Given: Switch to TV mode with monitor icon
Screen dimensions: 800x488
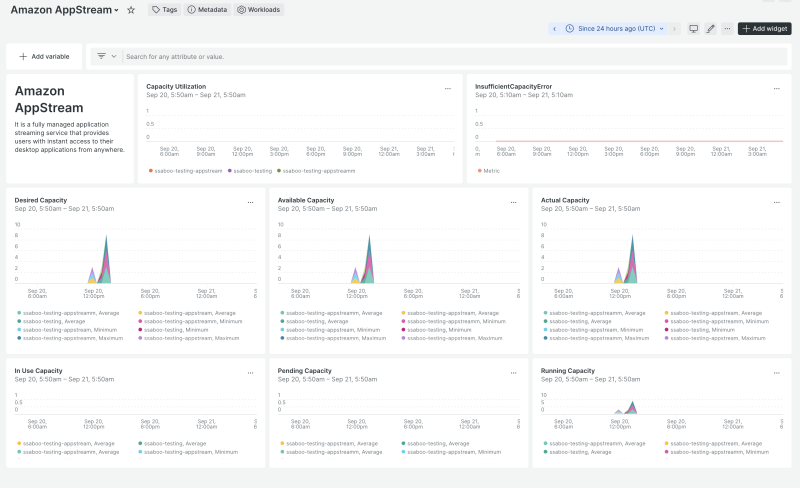Looking at the screenshot, I should (693, 29).
